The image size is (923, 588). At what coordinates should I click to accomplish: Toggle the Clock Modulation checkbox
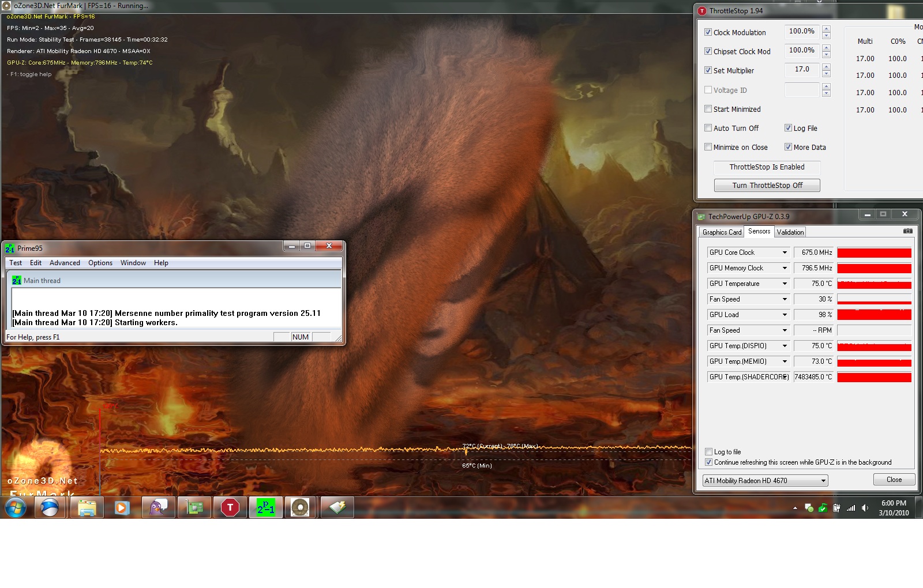point(708,32)
